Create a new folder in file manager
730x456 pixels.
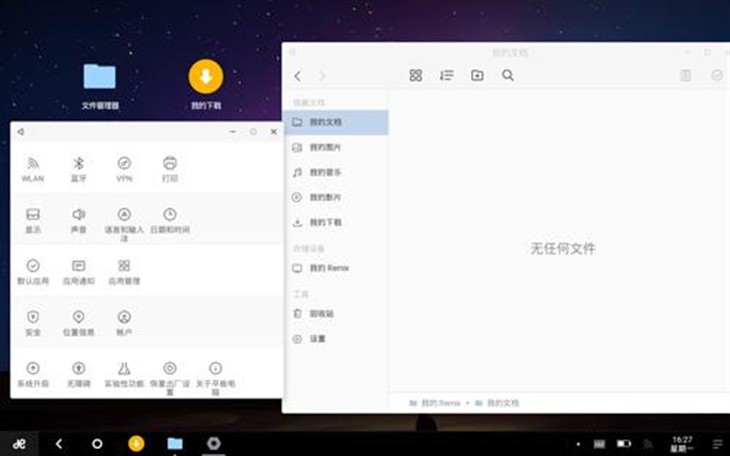click(x=477, y=75)
